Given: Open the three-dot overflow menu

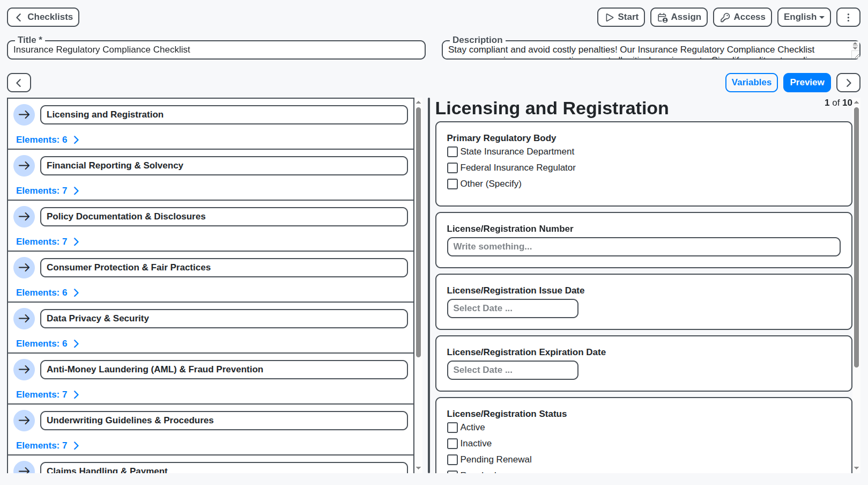Looking at the screenshot, I should click(x=848, y=17).
